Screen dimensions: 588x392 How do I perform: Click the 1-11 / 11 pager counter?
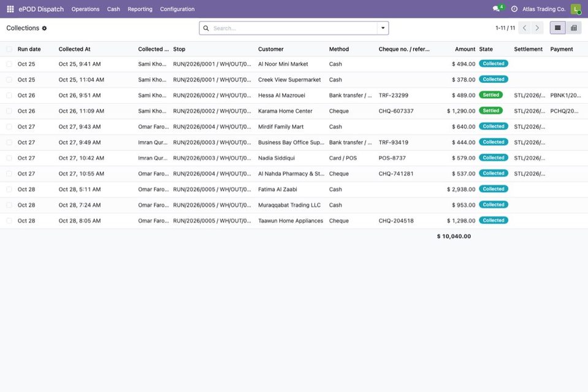tap(505, 28)
